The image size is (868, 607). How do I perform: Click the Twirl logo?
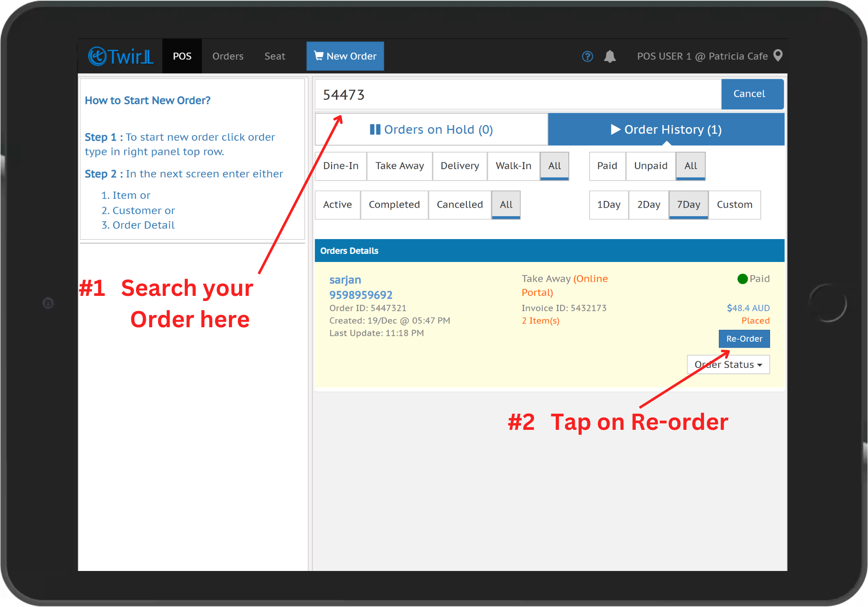tap(120, 56)
